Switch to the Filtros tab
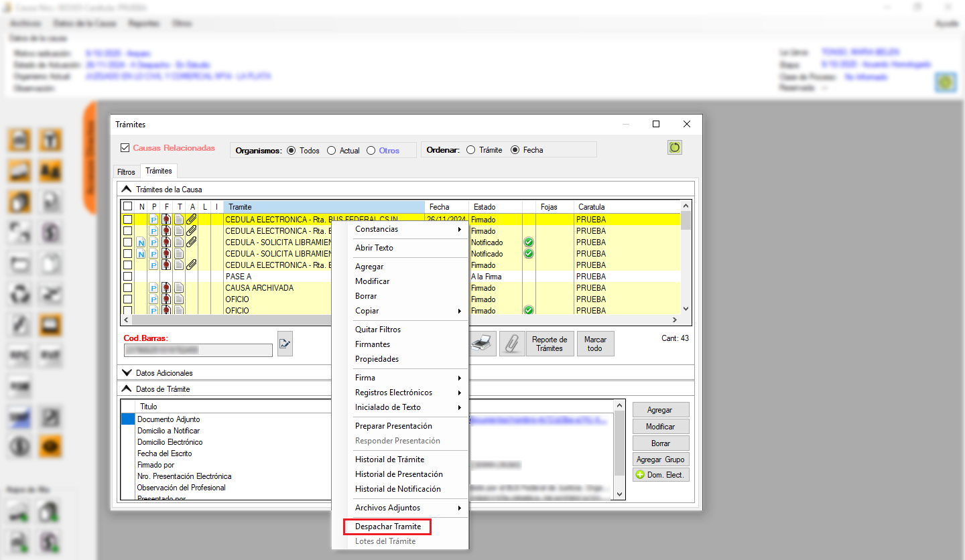 click(x=126, y=172)
